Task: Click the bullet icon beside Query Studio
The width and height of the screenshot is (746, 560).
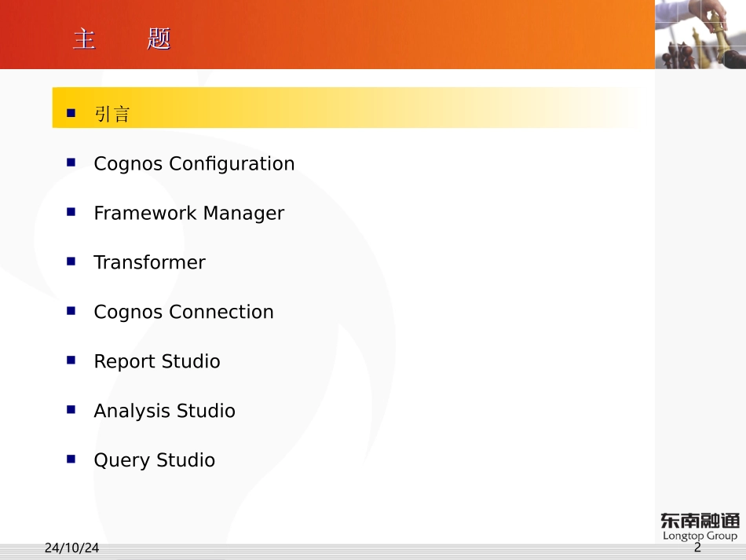Action: 71,459
